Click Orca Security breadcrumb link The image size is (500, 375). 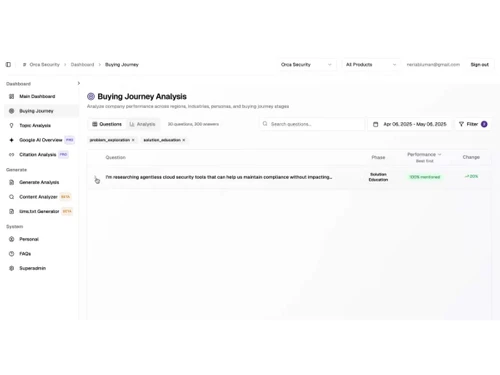[x=44, y=65]
